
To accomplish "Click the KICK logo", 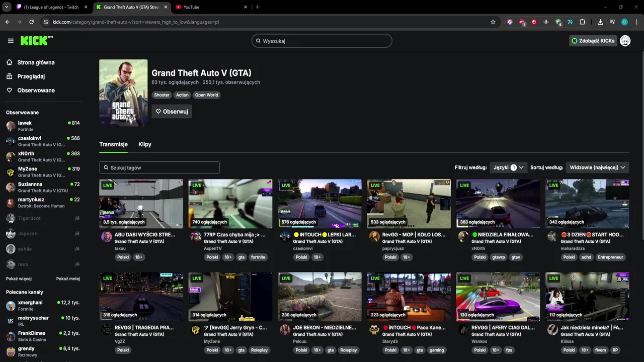I will click(37, 41).
